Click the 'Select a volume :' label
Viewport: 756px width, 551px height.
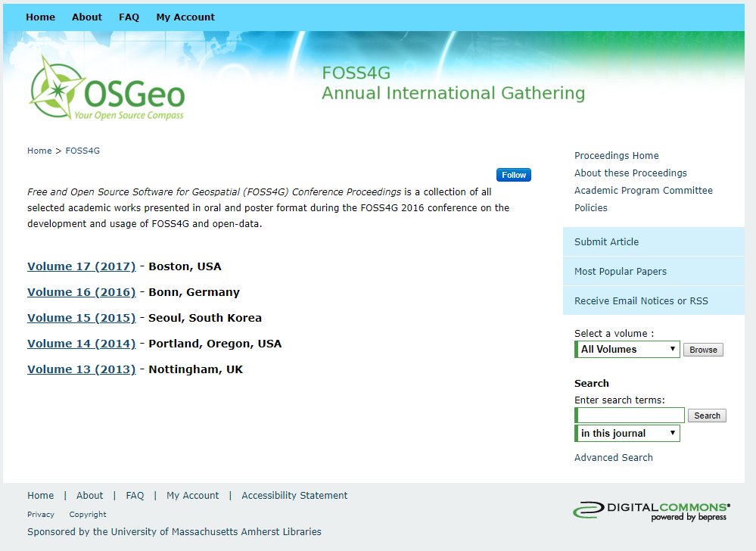tap(614, 334)
